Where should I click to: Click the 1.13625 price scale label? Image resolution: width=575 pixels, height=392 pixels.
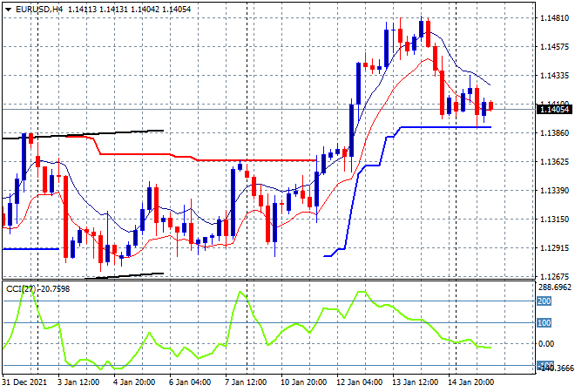tap(554, 162)
